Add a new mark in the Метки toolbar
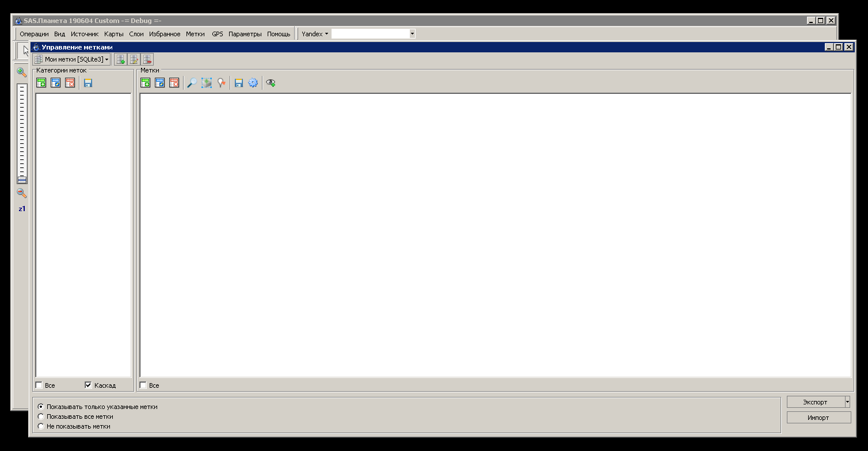The height and width of the screenshot is (451, 868). 146,83
